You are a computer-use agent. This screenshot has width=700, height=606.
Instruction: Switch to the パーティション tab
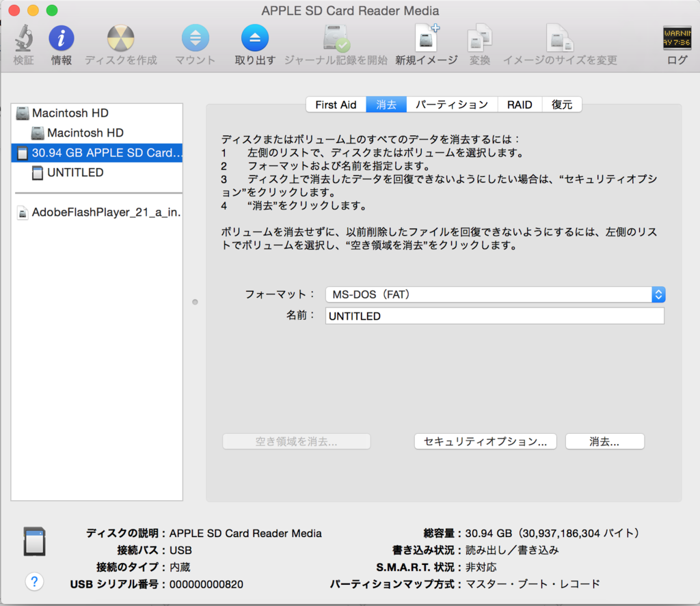click(452, 105)
